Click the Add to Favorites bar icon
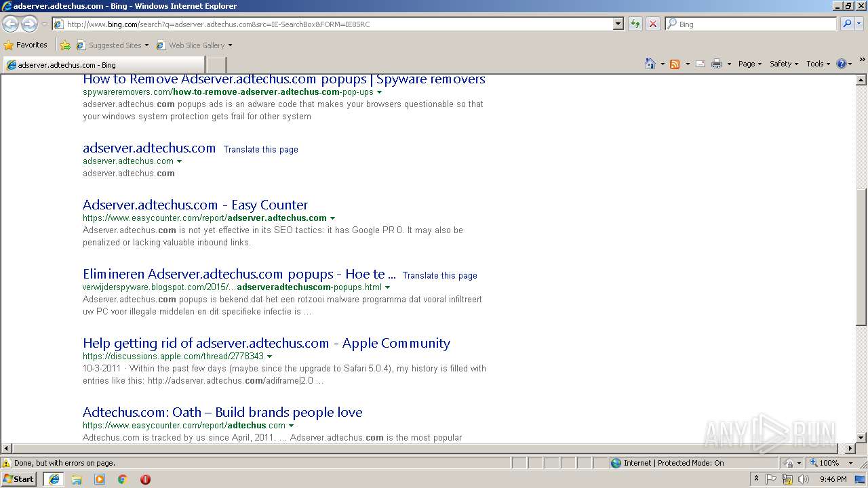 click(65, 45)
